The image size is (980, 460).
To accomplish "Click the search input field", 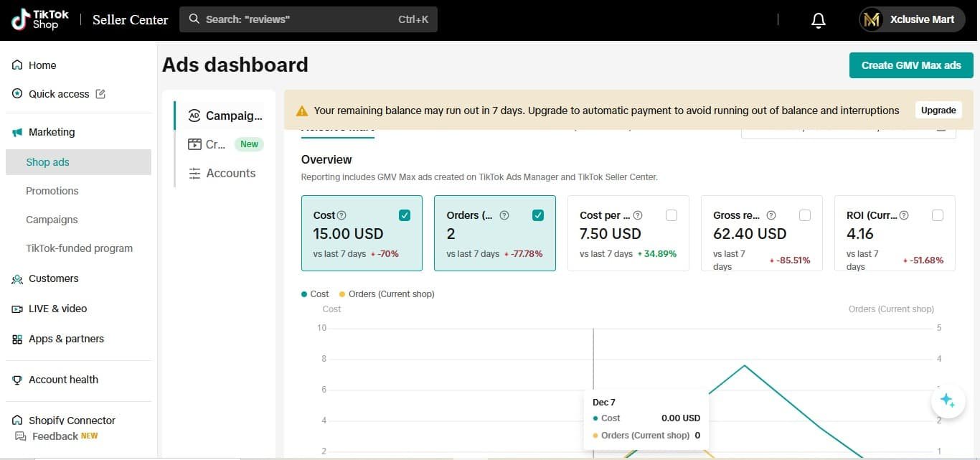I will pyautogui.click(x=308, y=19).
